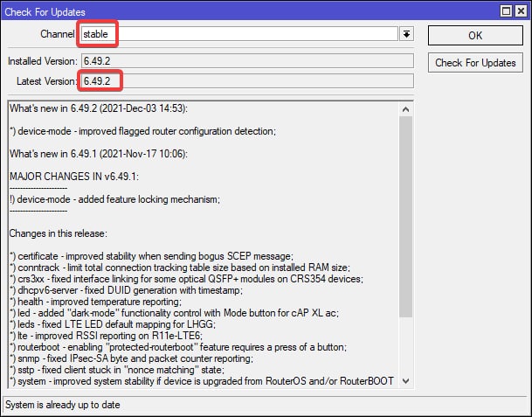Image resolution: width=532 pixels, height=417 pixels.
Task: Open the Channel dropdown arrow
Action: 406,34
